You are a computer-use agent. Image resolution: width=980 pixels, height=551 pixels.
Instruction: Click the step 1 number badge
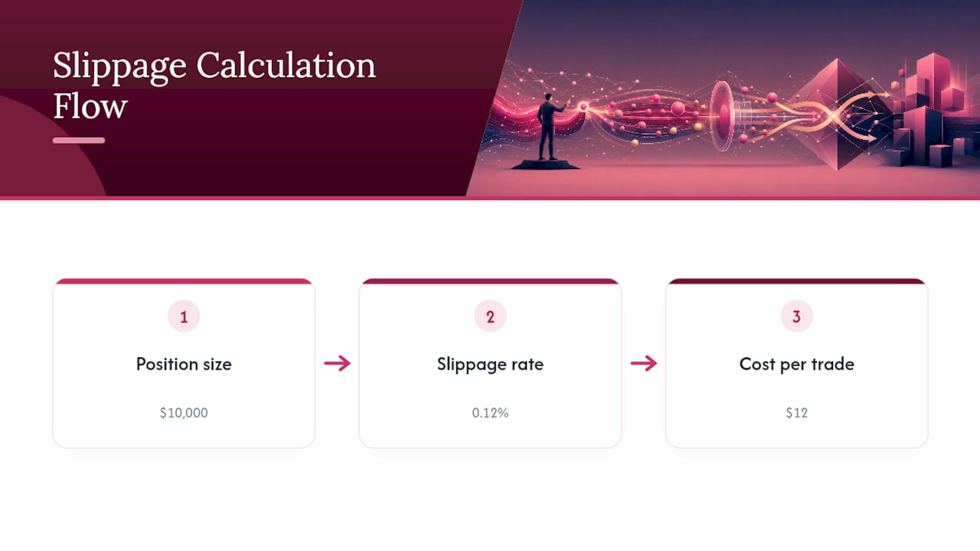184,316
